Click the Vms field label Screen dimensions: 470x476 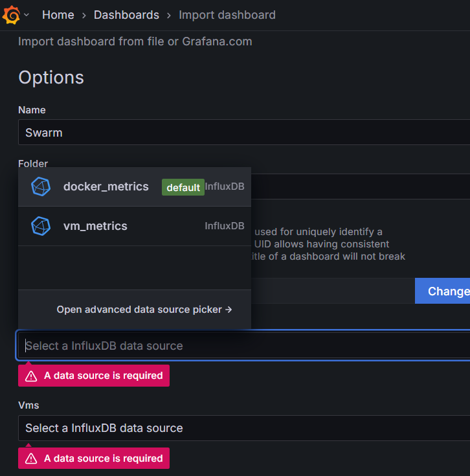pyautogui.click(x=28, y=405)
